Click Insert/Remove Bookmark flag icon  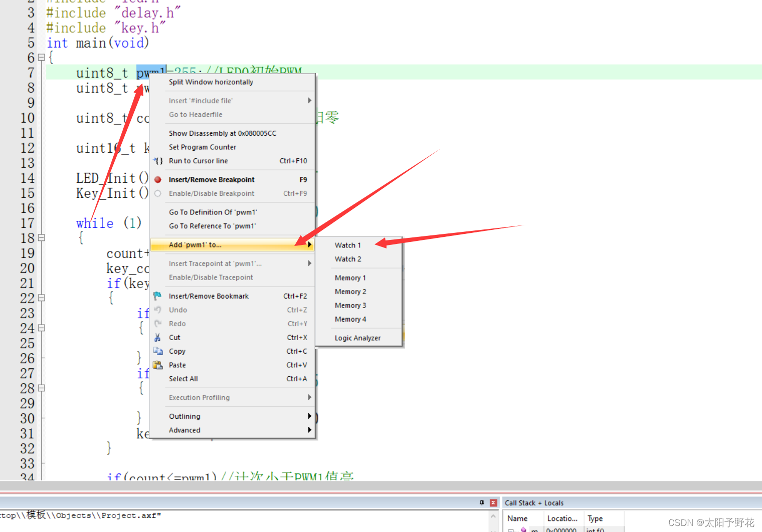157,296
